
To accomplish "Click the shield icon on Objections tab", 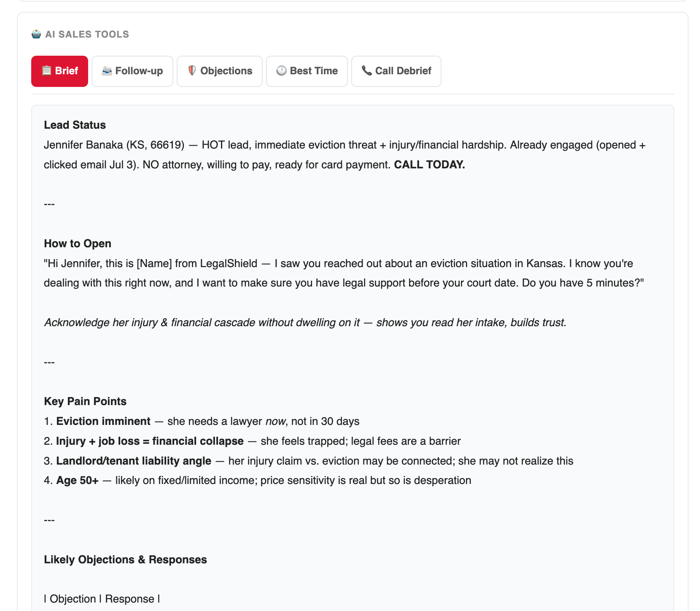I will point(192,70).
